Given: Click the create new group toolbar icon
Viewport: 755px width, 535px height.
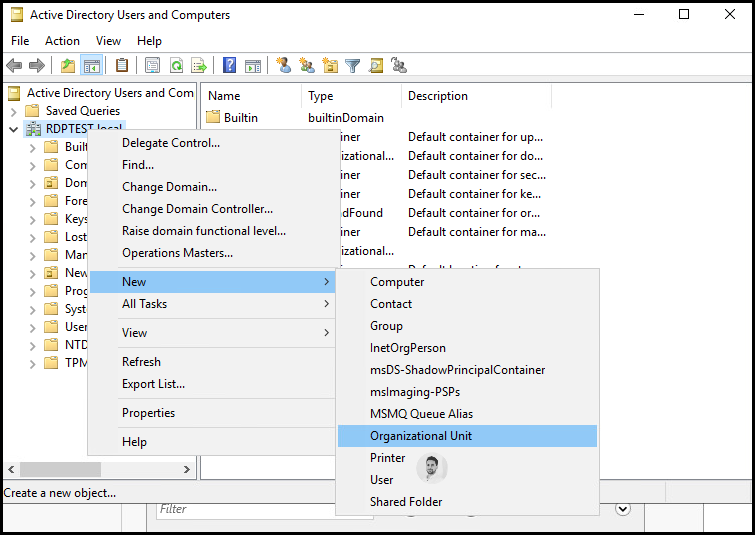Looking at the screenshot, I should (307, 65).
